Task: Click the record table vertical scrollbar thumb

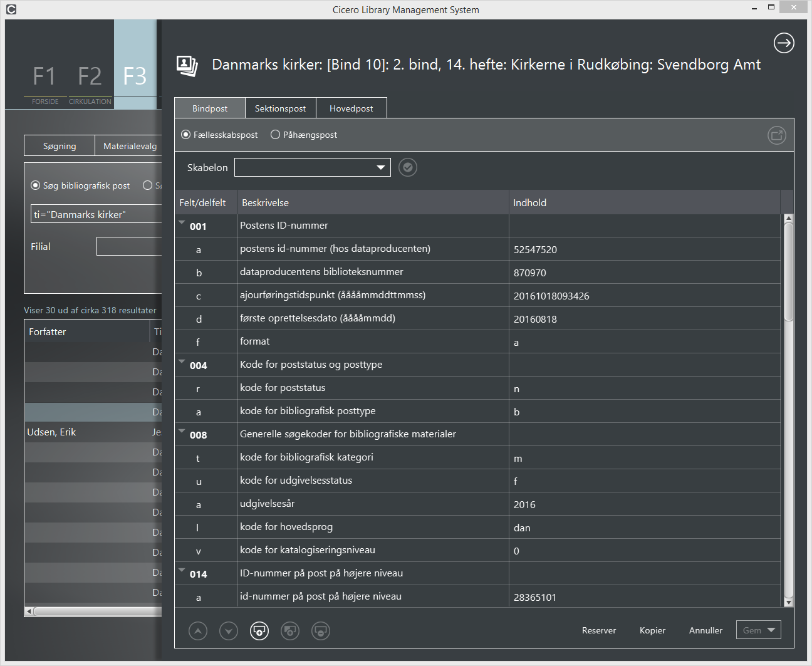Action: 789,272
